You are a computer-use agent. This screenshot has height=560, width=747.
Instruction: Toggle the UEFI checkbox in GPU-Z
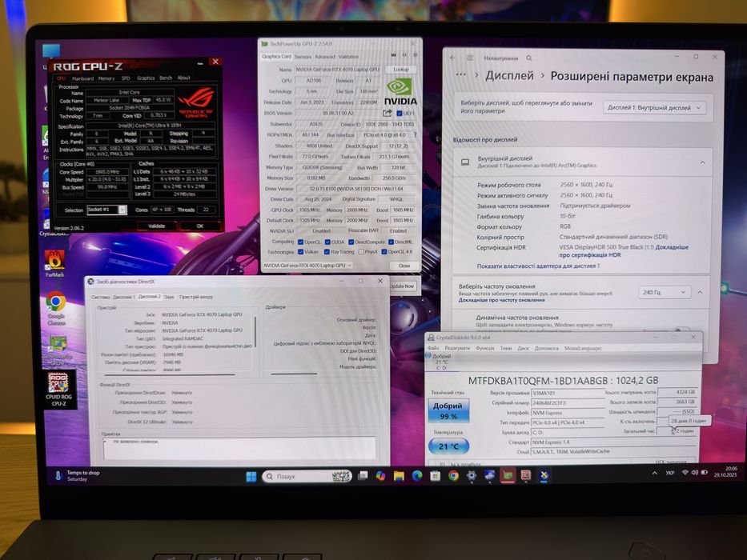pos(400,114)
